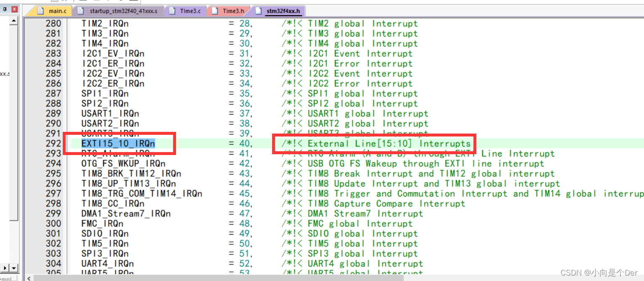Click the value 39 on line 291
Screen dimensions: 644x281
tap(244, 134)
